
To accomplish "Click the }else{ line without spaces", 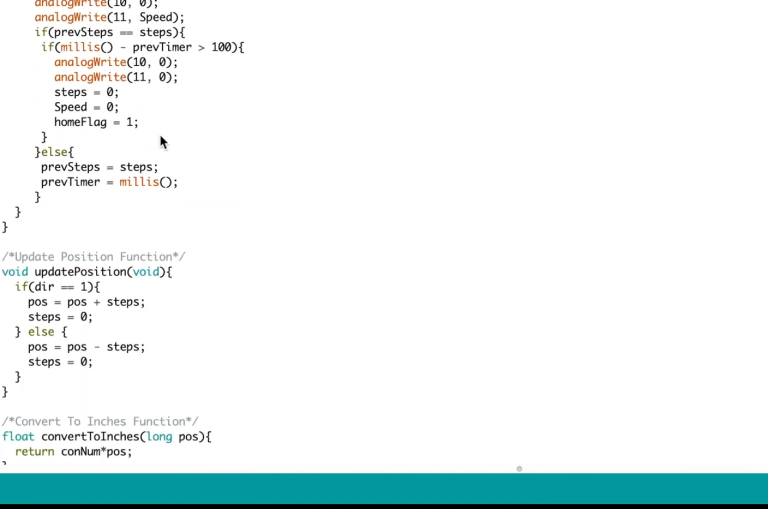I will click(x=54, y=152).
